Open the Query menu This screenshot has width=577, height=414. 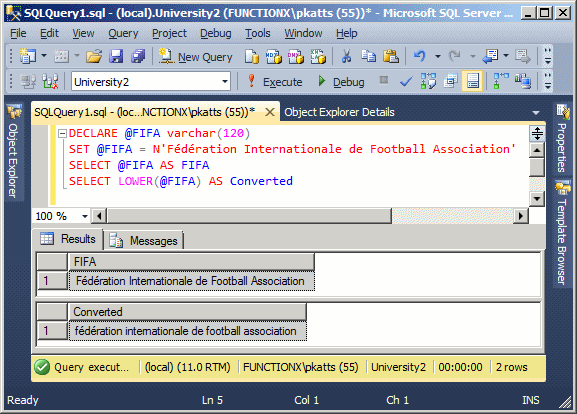pyautogui.click(x=123, y=33)
